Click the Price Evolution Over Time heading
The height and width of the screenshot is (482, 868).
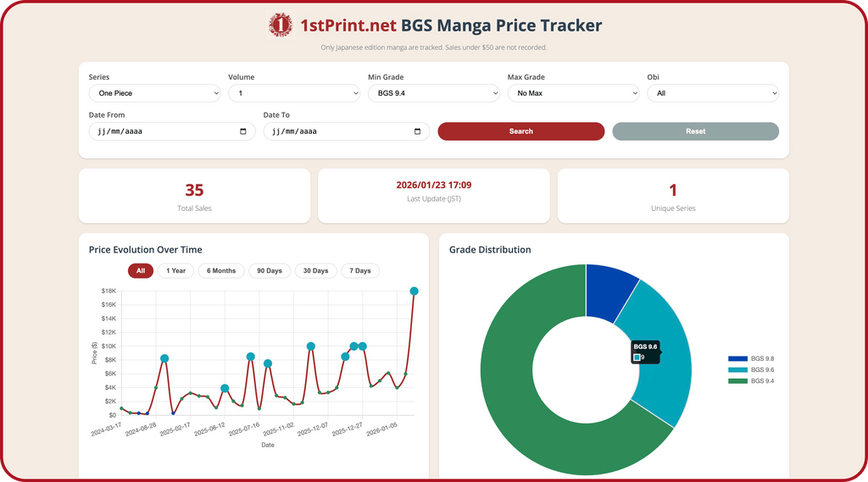click(x=146, y=250)
